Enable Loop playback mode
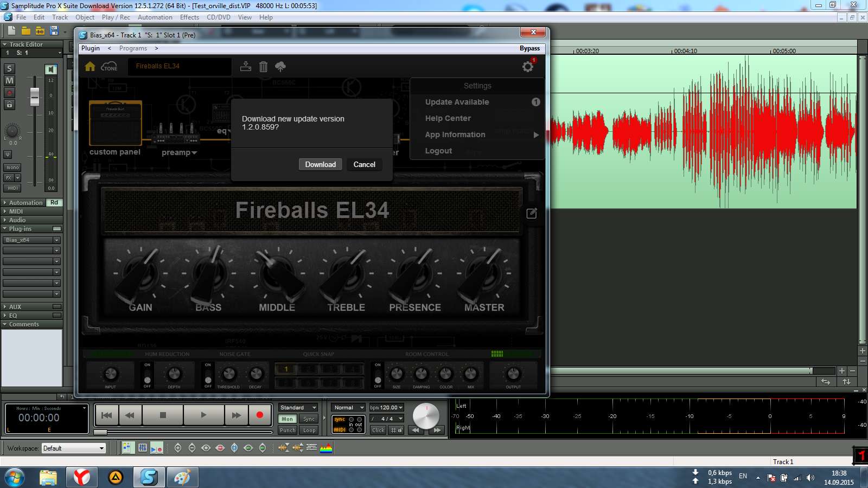Viewport: 868px width, 488px height. point(309,431)
